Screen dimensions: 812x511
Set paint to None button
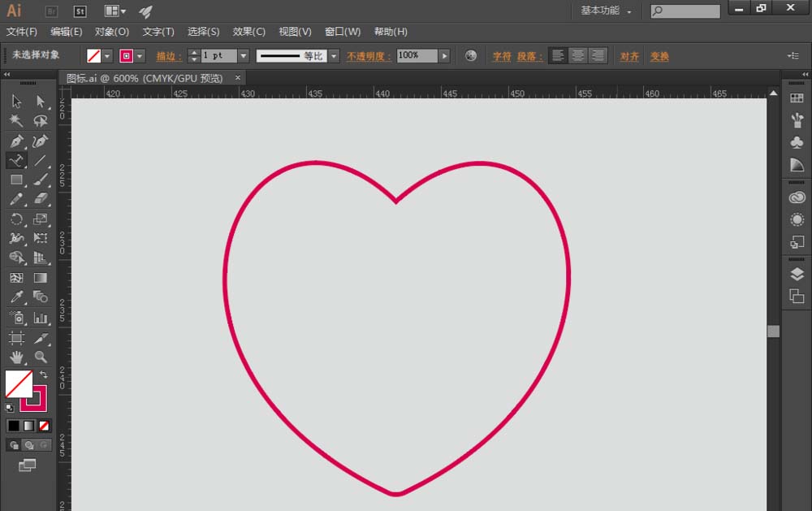click(x=44, y=426)
